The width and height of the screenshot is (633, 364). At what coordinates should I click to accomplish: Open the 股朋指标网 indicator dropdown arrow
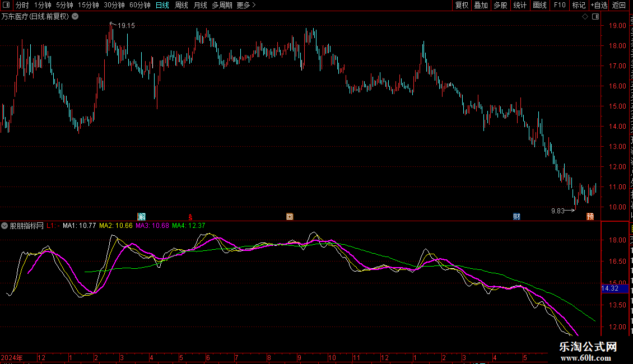click(4, 226)
